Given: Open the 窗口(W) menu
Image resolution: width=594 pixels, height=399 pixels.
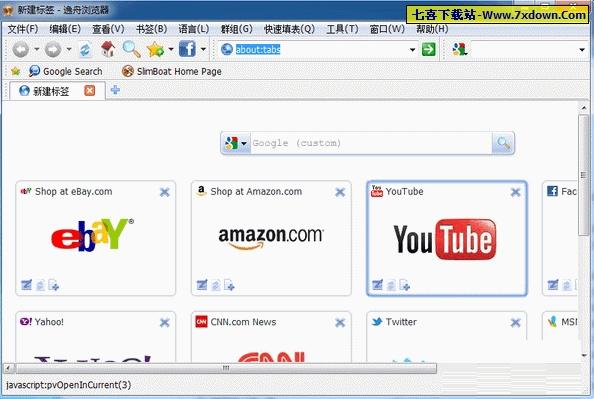Looking at the screenshot, I should tap(387, 29).
